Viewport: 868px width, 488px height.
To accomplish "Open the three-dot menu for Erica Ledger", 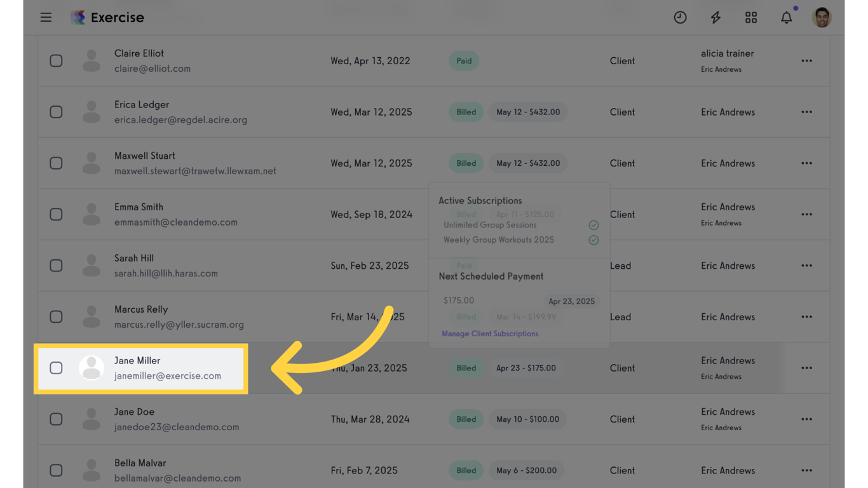I will click(806, 112).
